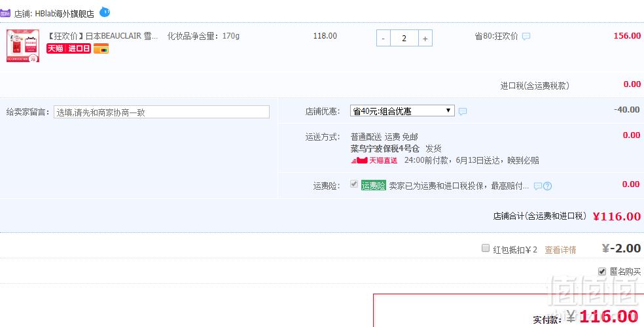This screenshot has height=327, width=644.
Task: Click the store total ¥116.00
Action: click(x=617, y=216)
